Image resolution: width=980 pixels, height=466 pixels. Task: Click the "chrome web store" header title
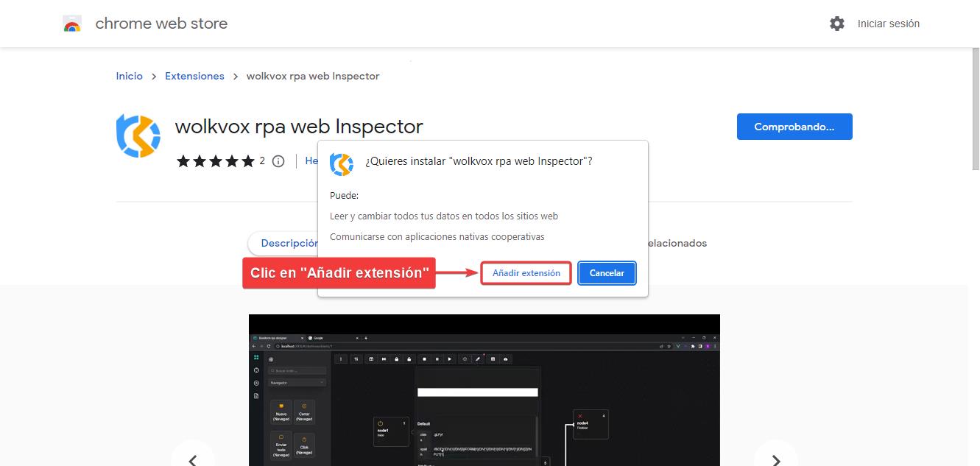[x=162, y=24]
